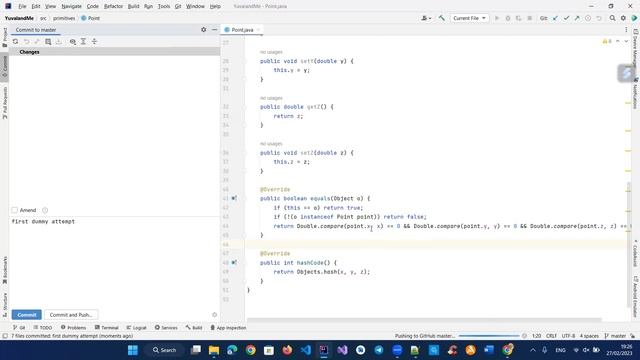Jump to next highlighted warning arrow
The width and height of the screenshot is (640, 360).
(626, 41)
